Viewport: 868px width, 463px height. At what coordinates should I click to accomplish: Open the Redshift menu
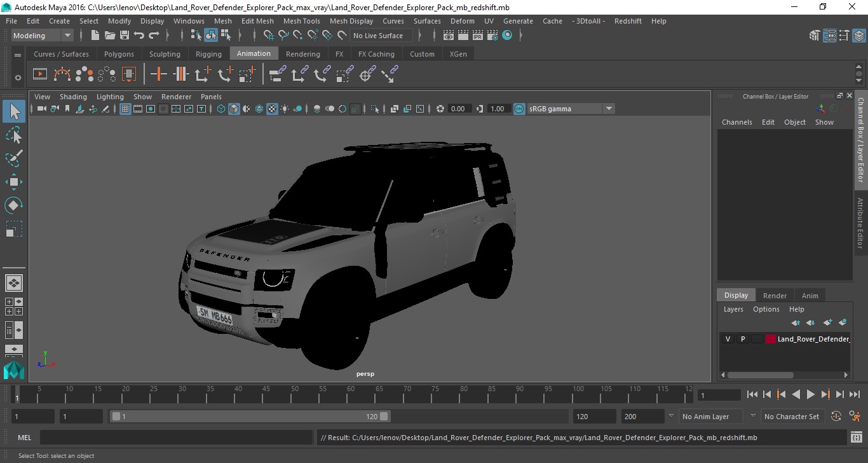point(628,21)
